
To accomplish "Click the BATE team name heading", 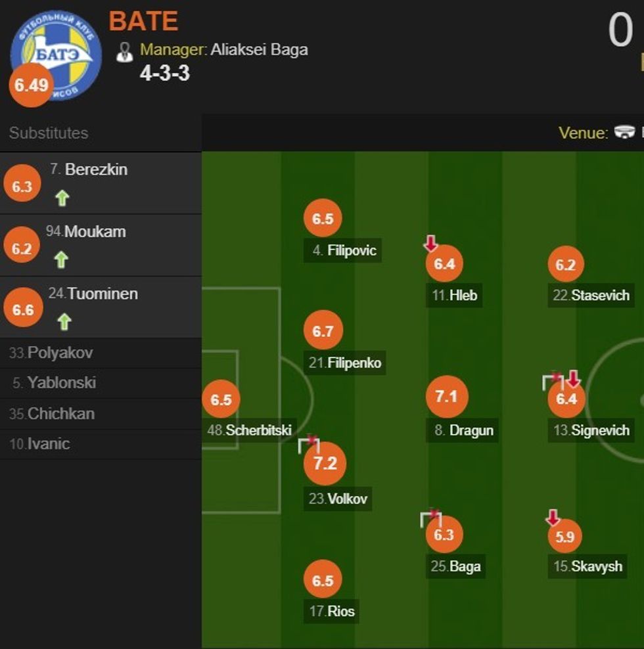I will [x=143, y=21].
